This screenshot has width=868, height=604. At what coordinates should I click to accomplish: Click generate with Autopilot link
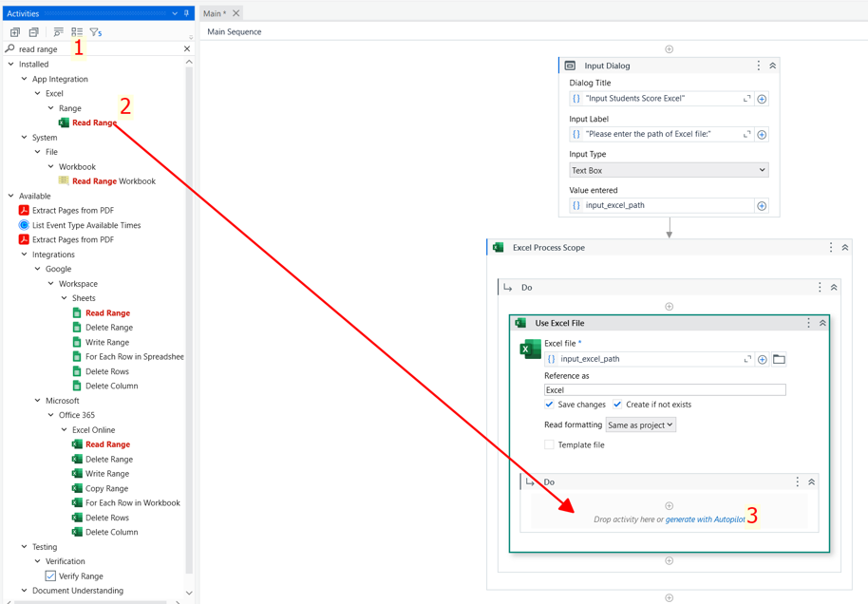pos(706,519)
